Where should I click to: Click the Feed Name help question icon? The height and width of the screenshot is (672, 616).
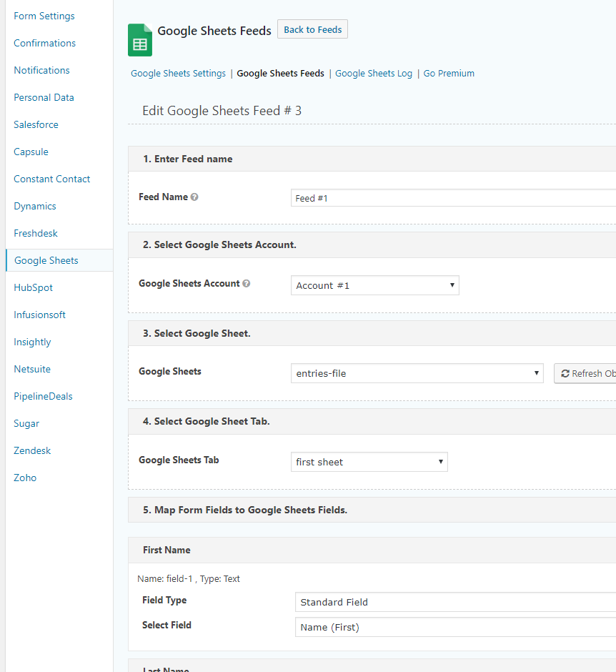(x=194, y=197)
